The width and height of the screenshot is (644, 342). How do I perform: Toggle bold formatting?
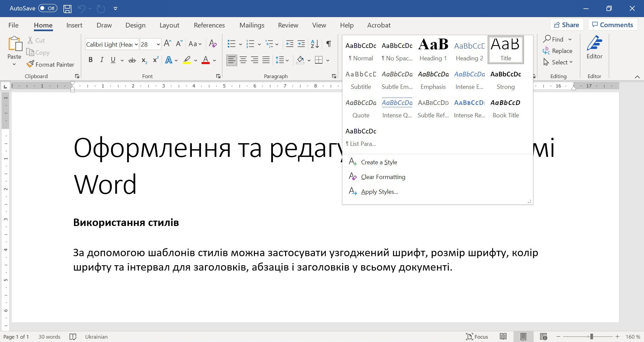[90, 60]
